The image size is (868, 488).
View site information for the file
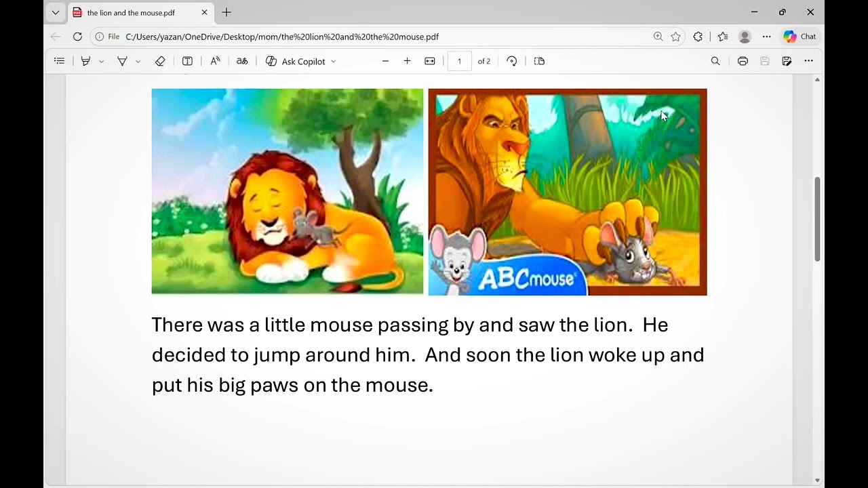pyautogui.click(x=107, y=37)
